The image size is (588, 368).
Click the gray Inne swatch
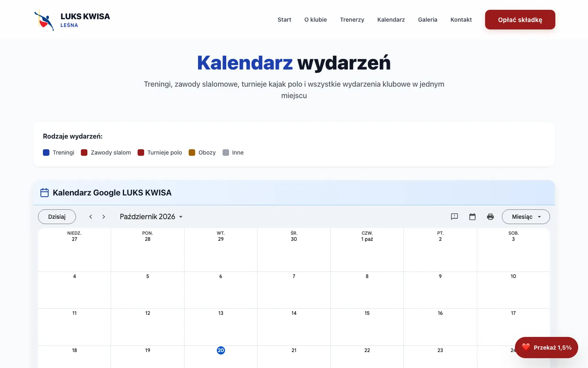tap(226, 153)
